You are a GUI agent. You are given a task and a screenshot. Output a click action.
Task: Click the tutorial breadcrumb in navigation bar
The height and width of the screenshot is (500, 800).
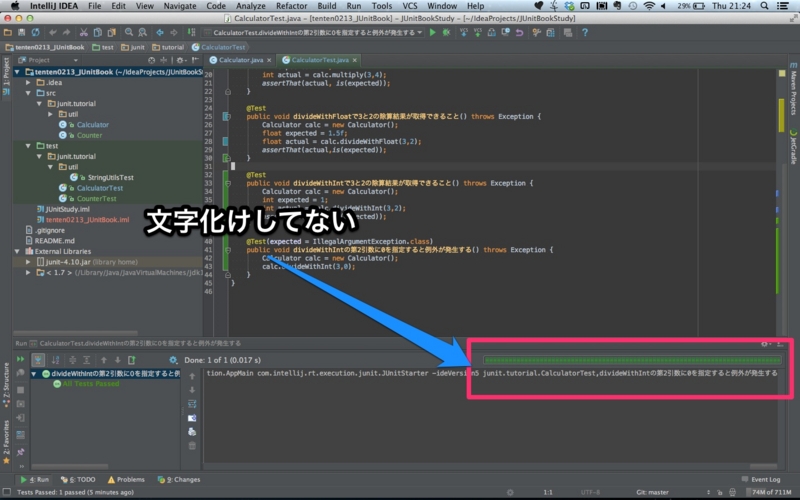[x=168, y=47]
